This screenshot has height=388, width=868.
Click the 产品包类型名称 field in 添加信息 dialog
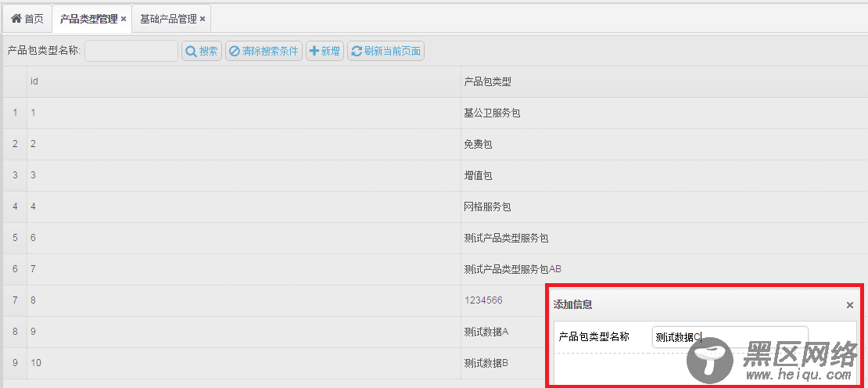pyautogui.click(x=730, y=336)
